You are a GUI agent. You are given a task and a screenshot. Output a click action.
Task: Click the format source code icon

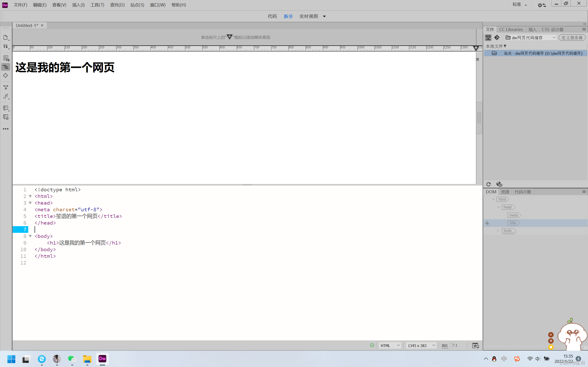coord(6,97)
